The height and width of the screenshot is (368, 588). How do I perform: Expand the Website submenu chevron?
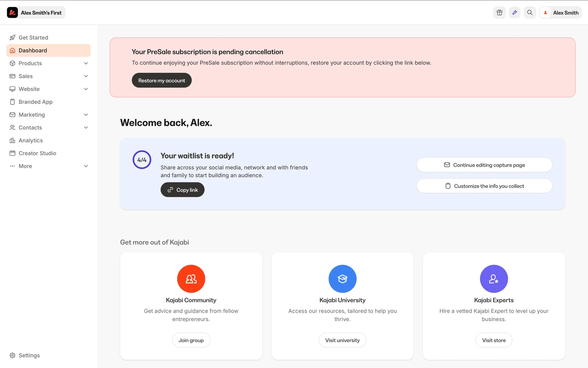(86, 89)
